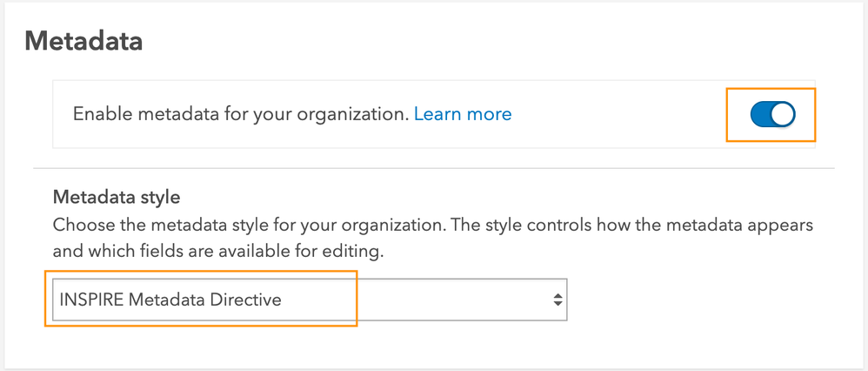The width and height of the screenshot is (868, 371).
Task: Open the Metadata style dropdown
Action: (309, 300)
